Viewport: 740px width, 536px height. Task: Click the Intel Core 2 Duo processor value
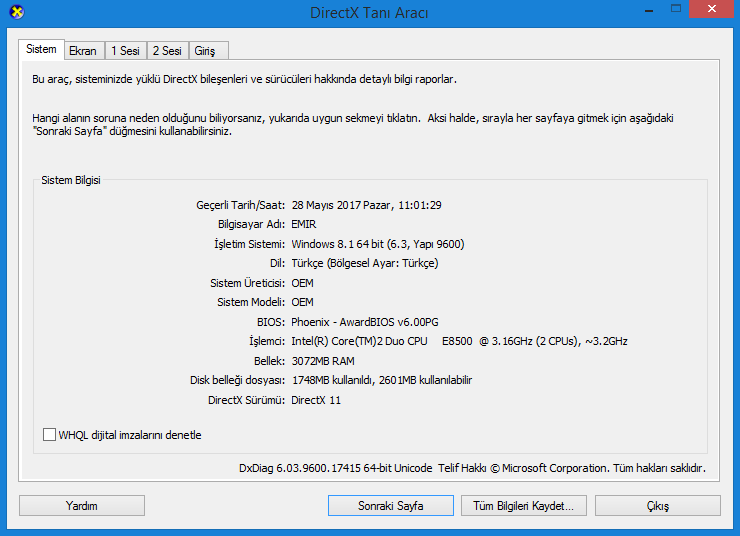[x=459, y=341]
